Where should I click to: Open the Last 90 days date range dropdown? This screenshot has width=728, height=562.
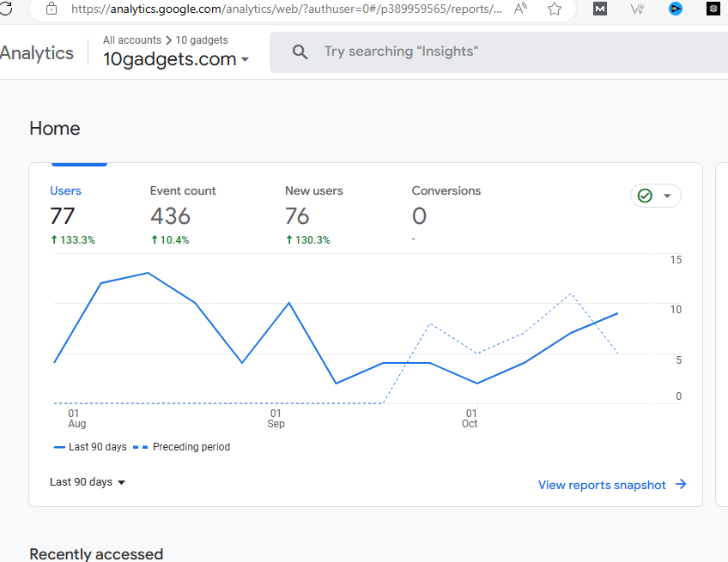pos(88,482)
